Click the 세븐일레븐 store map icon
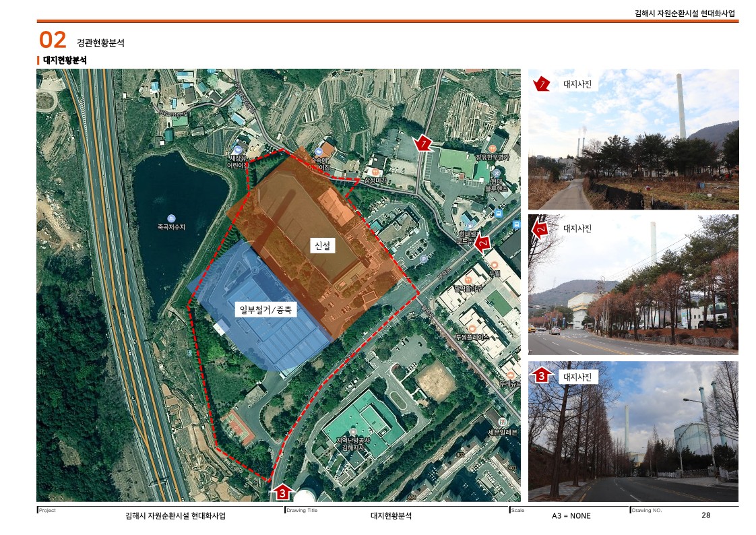756x535 pixels. [500, 420]
